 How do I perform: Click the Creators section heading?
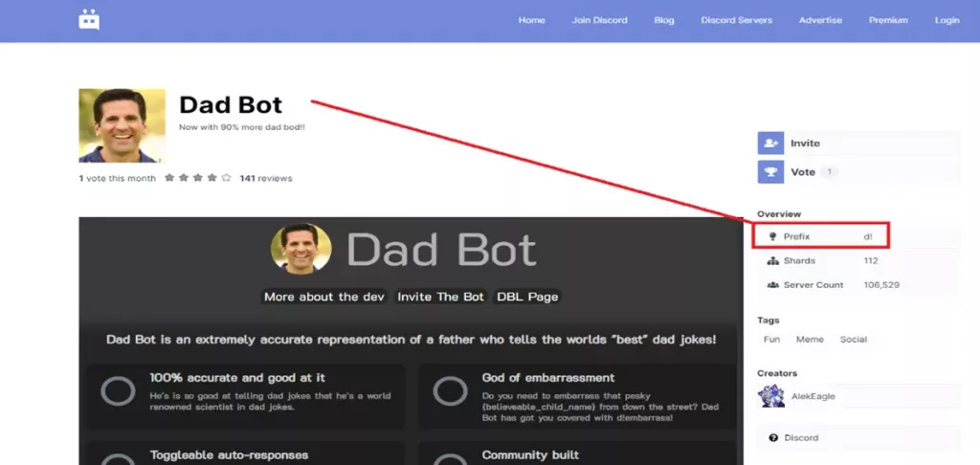tap(777, 373)
